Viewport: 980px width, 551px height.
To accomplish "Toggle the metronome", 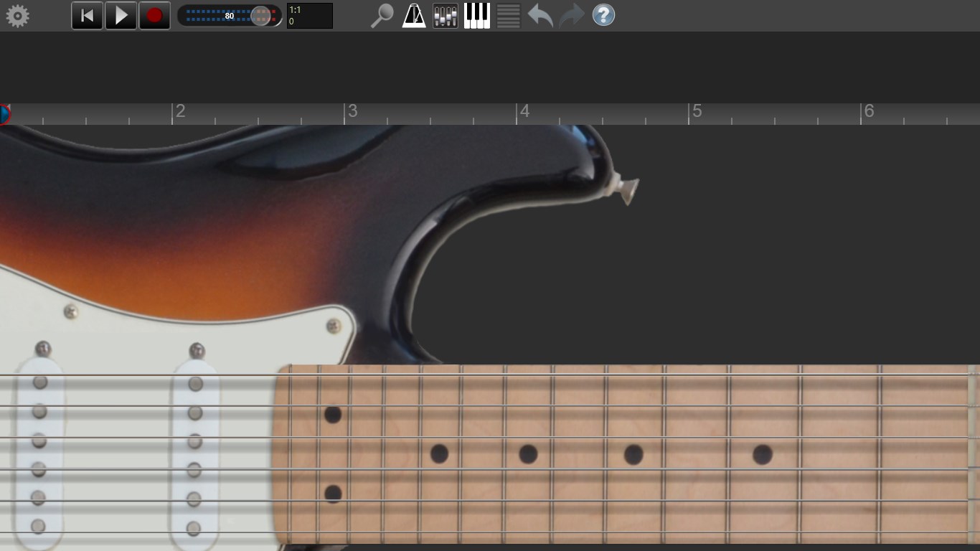I will [415, 15].
